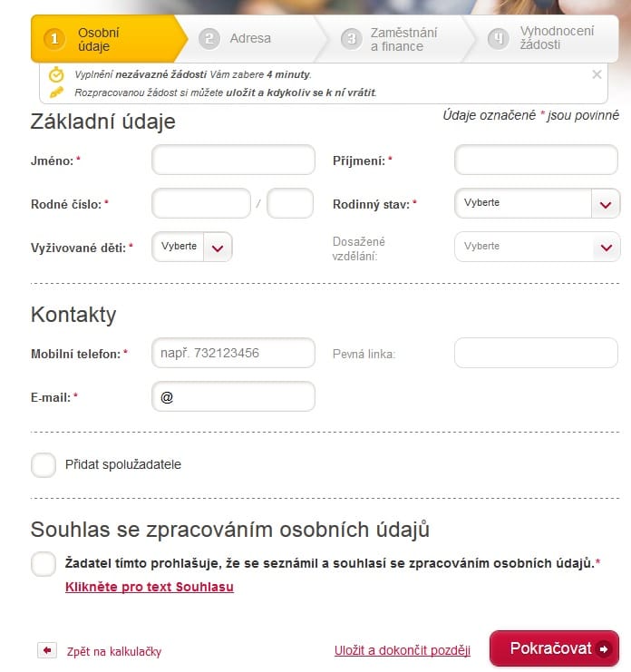This screenshot has width=631, height=672.
Task: Go to the Adresa step tab
Action: coord(250,39)
